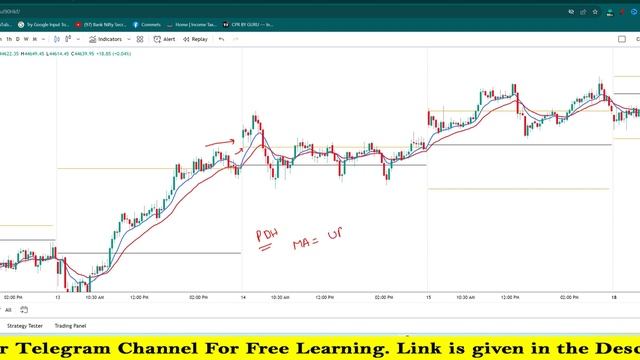This screenshot has width=640, height=360.
Task: Open the Home Income Tax bookmark
Action: coord(192,24)
